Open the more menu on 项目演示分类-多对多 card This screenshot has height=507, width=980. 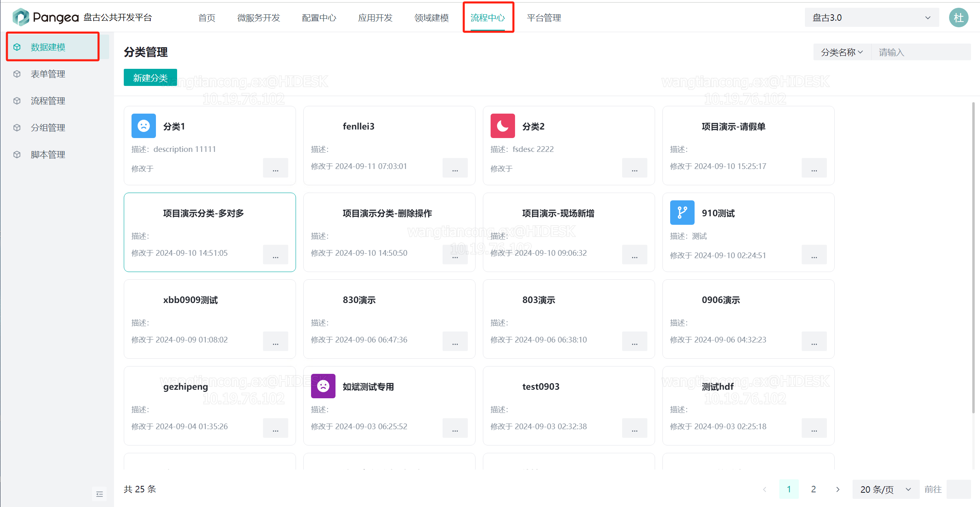click(276, 255)
